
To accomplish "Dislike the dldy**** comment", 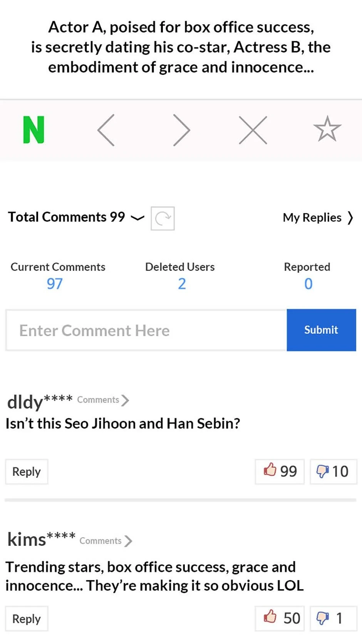I will click(x=333, y=471).
